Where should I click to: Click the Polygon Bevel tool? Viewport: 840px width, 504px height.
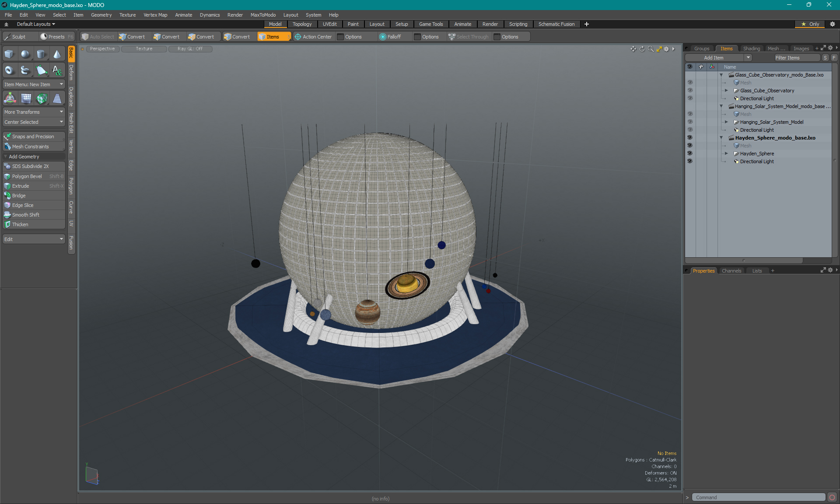(x=34, y=176)
